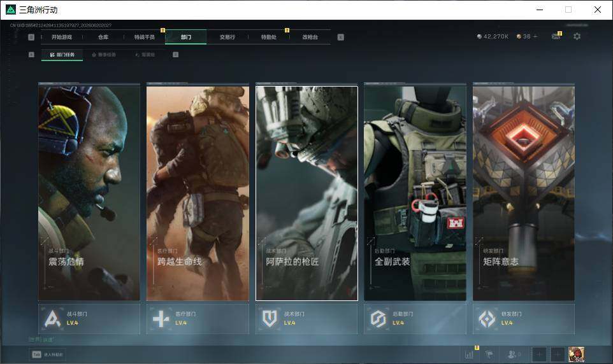The width and height of the screenshot is (613, 364).
Task: Open the 特勤处 tab
Action: pos(269,37)
